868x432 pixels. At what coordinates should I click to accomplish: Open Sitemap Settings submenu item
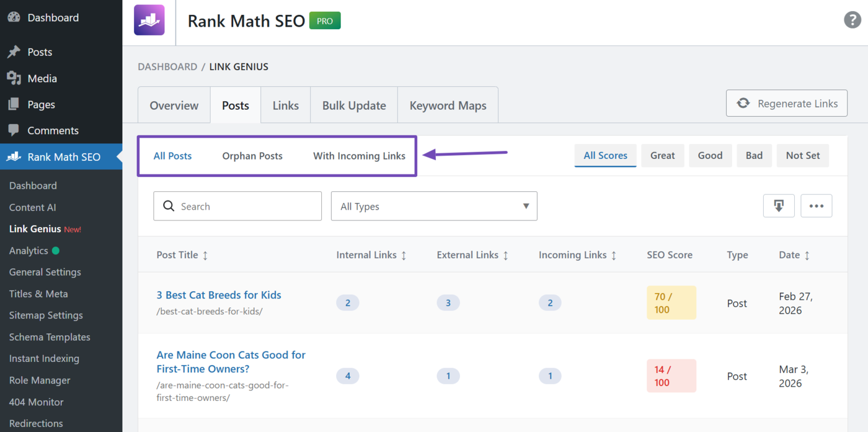click(x=46, y=315)
